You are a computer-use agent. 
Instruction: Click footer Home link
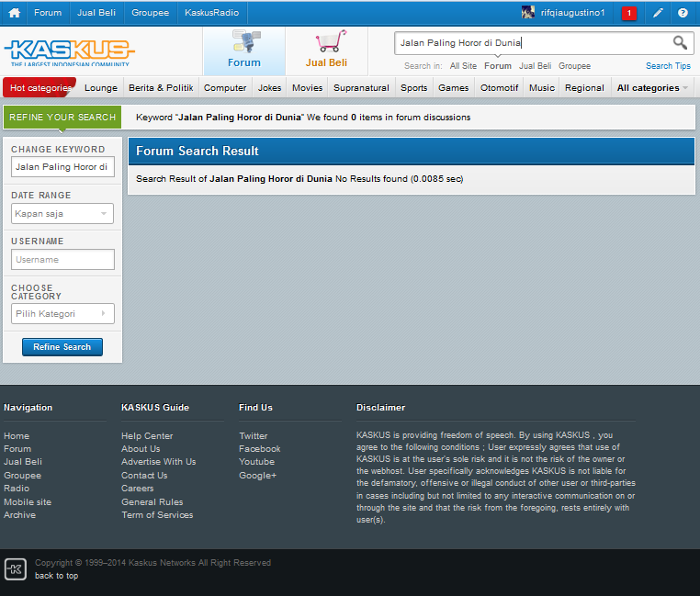point(17,435)
